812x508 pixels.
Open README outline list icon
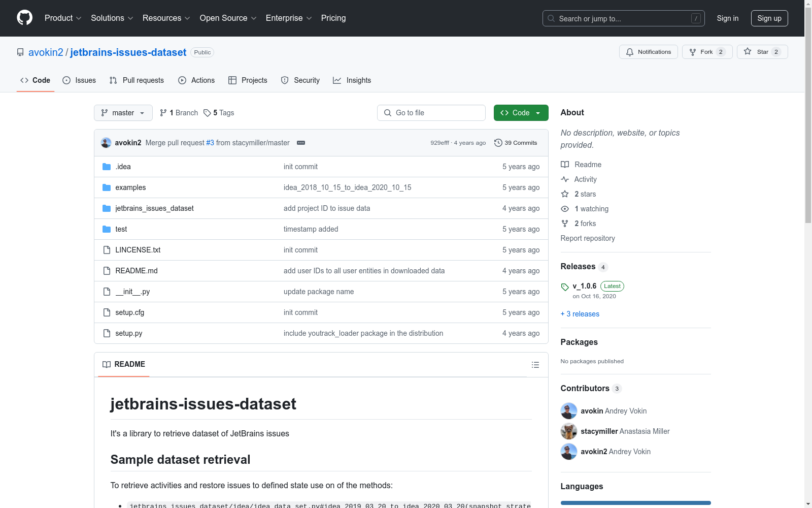(535, 365)
